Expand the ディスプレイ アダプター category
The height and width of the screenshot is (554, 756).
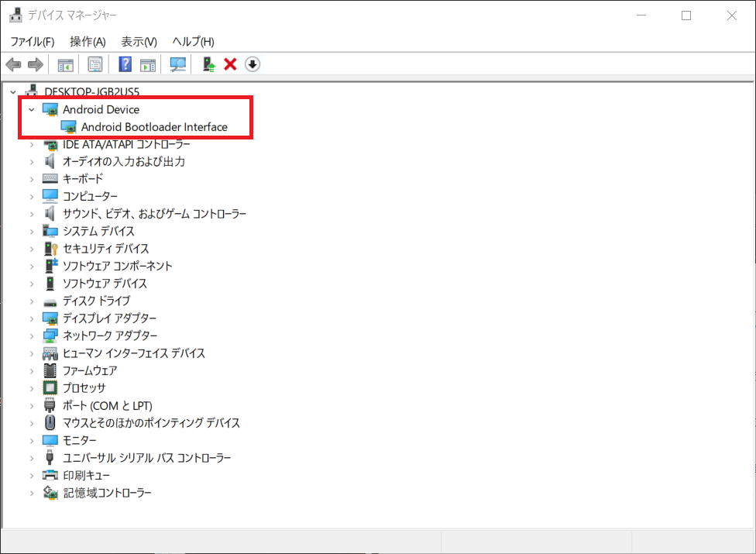coord(31,318)
